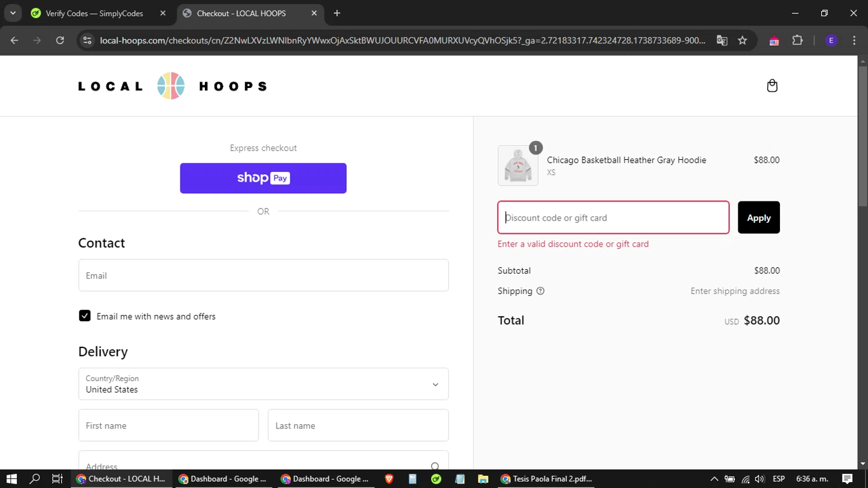This screenshot has width=868, height=488.
Task: Click the browser address bar URL
Action: (x=402, y=40)
